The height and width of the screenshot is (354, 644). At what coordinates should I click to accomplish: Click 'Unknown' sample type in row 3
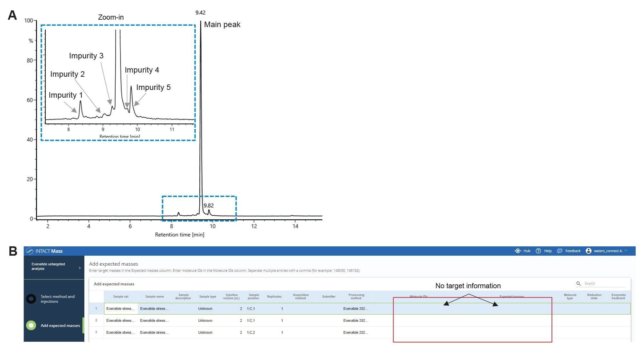[x=205, y=332]
